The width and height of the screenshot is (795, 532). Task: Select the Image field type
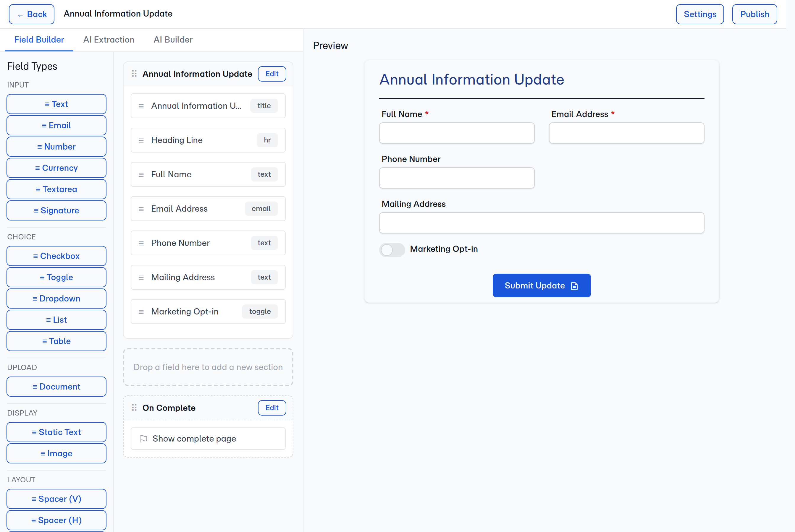56,454
